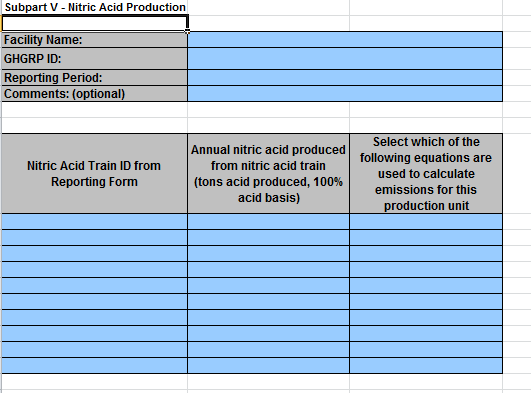Click the blue input field for Facility Name
Viewport: 531px width, 393px height.
click(345, 40)
